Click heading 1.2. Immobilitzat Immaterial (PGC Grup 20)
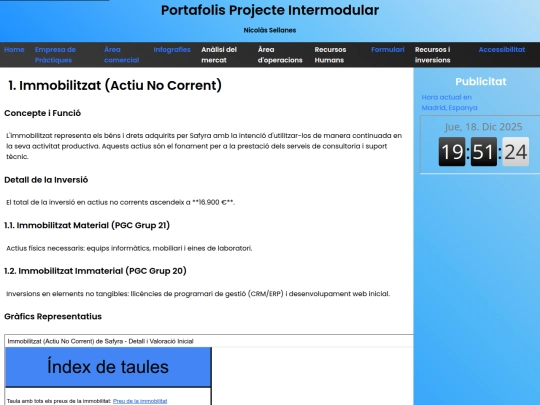The height and width of the screenshot is (405, 540). (x=95, y=271)
